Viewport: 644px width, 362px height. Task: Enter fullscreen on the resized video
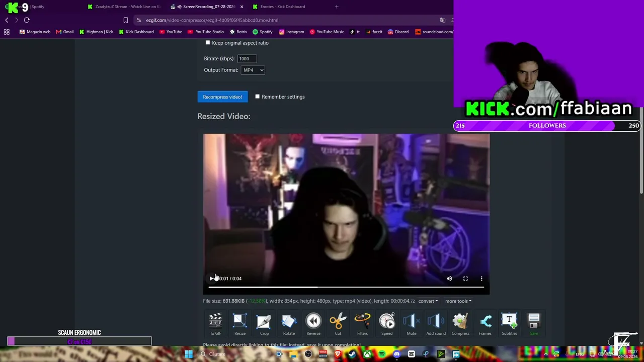[x=465, y=279]
